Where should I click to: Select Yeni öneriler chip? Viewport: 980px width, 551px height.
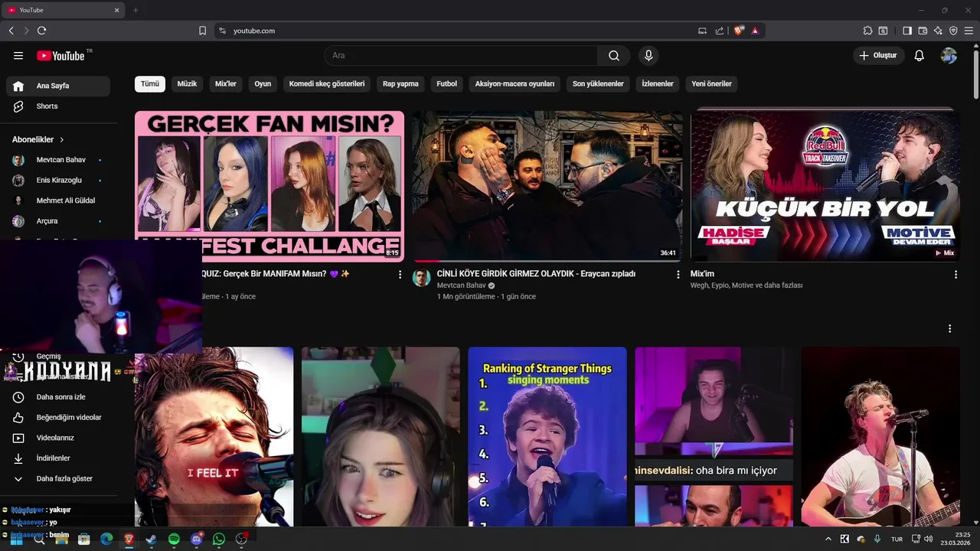[x=711, y=83]
